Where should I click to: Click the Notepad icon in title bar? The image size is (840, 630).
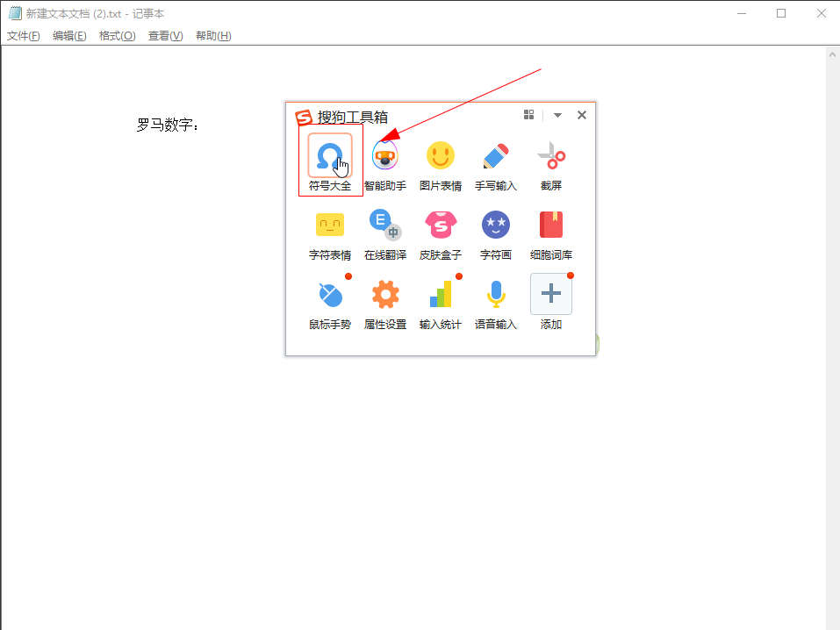tap(15, 13)
